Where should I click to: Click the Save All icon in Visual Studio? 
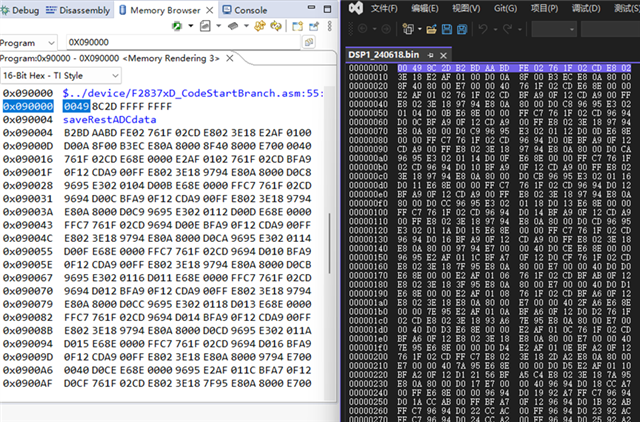462,29
